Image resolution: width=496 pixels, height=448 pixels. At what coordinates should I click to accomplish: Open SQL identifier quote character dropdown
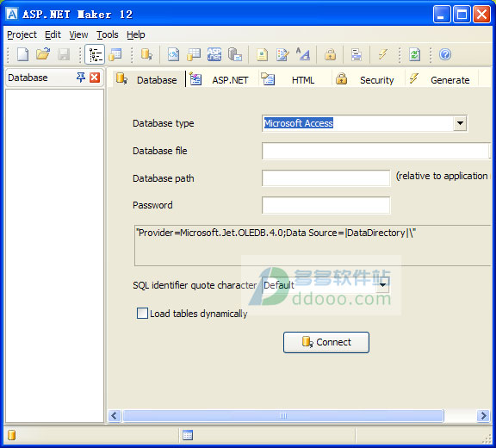[382, 285]
